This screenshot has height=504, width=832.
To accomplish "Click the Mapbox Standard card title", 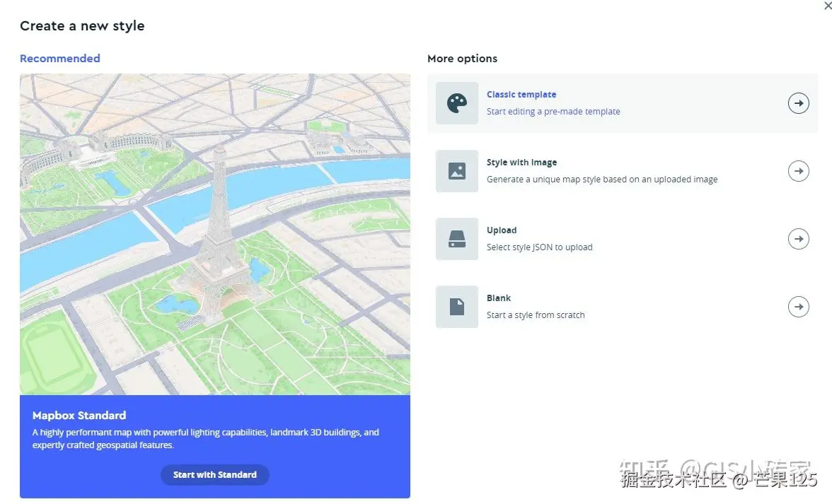I will [x=79, y=416].
